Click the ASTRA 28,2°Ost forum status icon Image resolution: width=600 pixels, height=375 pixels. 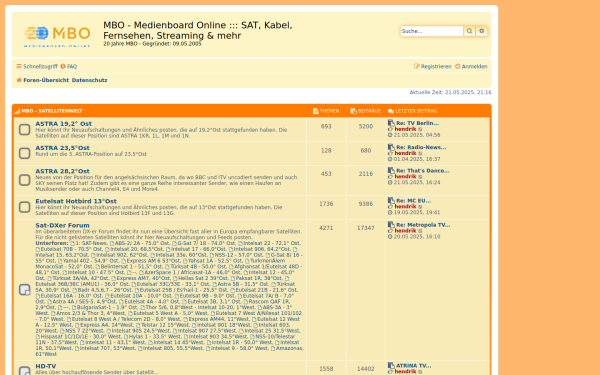pyautogui.click(x=24, y=180)
